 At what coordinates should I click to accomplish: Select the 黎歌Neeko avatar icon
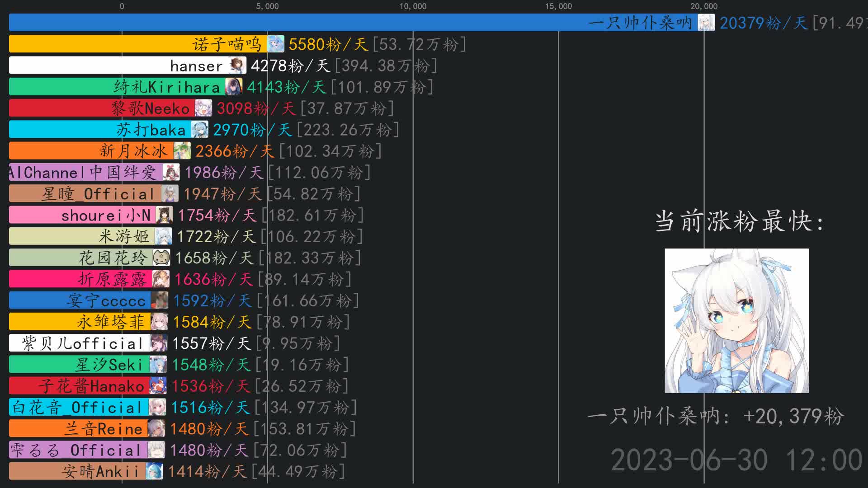pos(203,108)
